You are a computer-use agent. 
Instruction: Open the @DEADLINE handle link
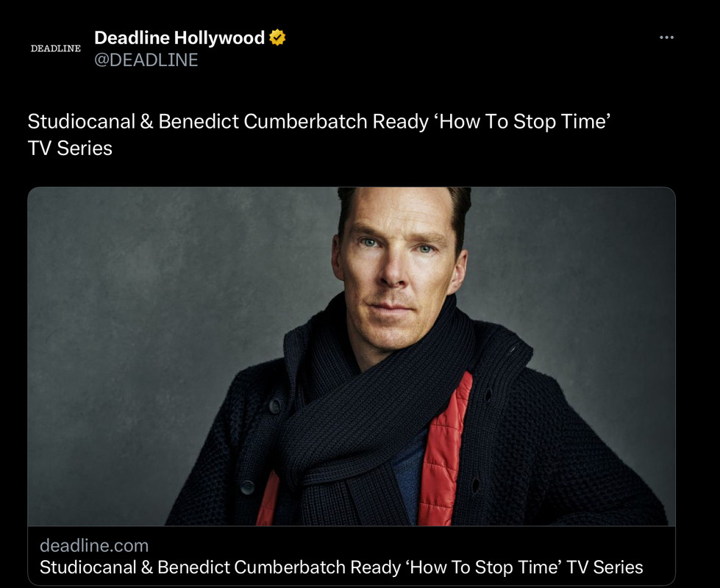point(146,60)
